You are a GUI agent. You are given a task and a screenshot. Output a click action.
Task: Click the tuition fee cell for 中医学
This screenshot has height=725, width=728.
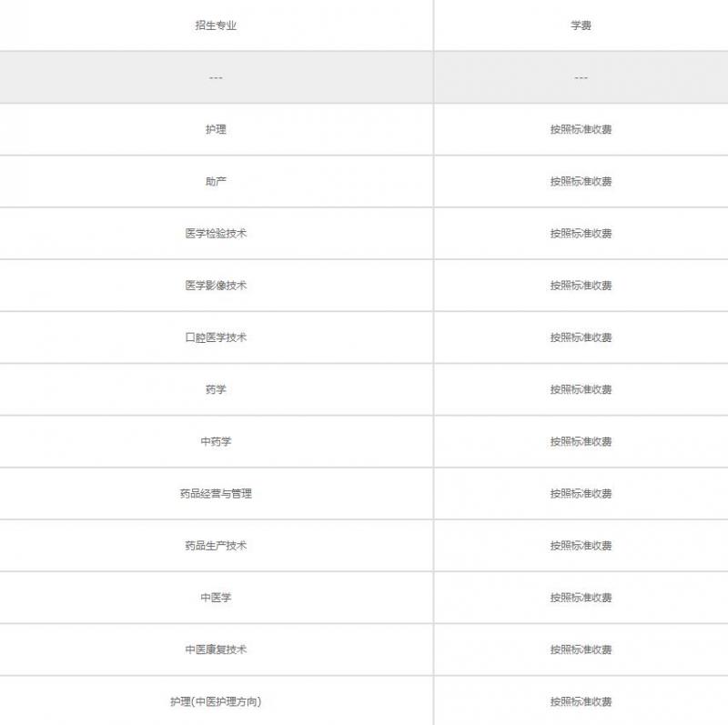[581, 598]
